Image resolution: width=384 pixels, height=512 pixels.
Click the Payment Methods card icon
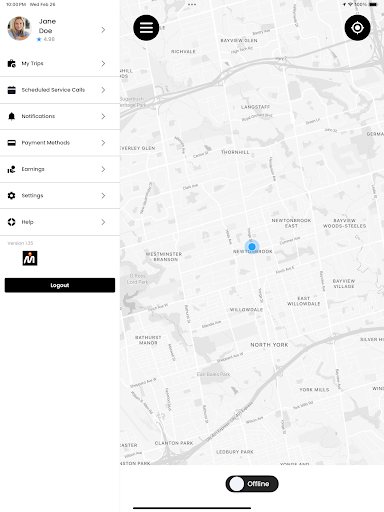(x=12, y=143)
